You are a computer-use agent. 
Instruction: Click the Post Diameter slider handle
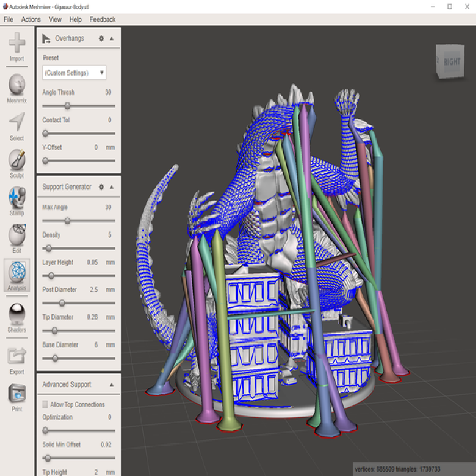(62, 303)
